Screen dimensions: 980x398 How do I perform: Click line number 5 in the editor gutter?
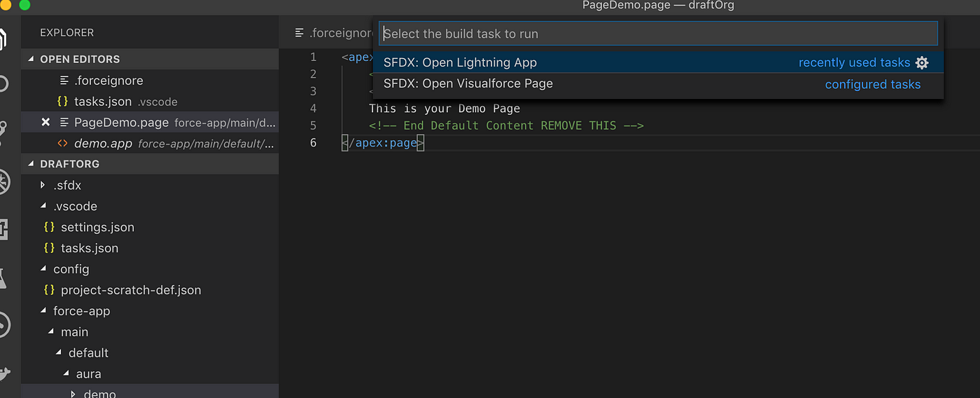point(312,125)
